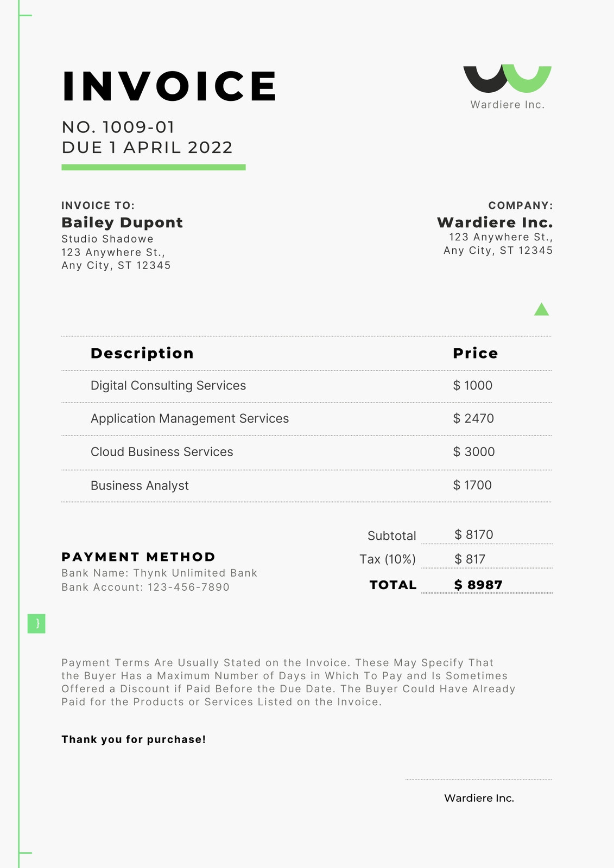Click the green bracket marker in left margin
Screen dimensions: 614x868
[36, 623]
